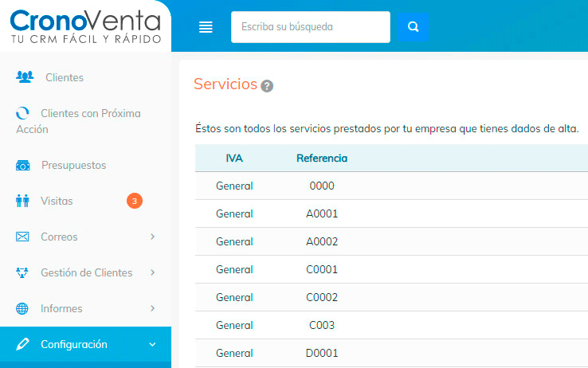The image size is (588, 368).
Task: Expand the Informes submenu chevron
Action: point(152,308)
